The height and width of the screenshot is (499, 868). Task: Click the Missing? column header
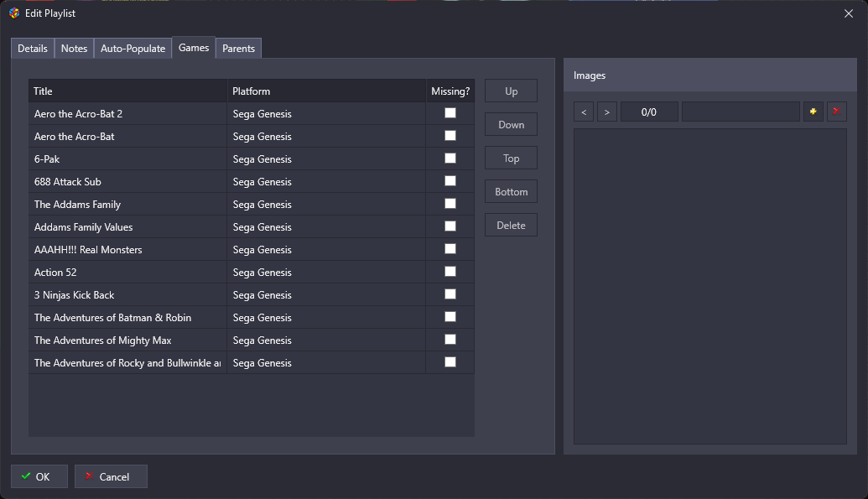coord(450,91)
